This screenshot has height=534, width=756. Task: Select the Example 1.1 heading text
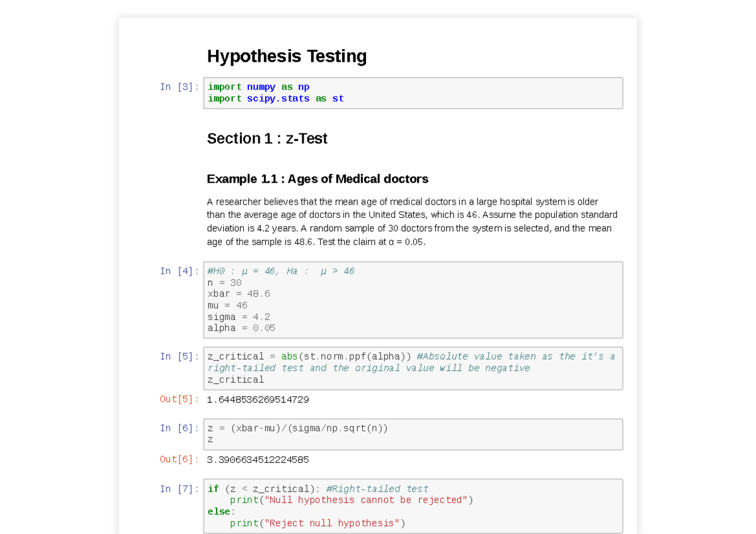point(317,178)
